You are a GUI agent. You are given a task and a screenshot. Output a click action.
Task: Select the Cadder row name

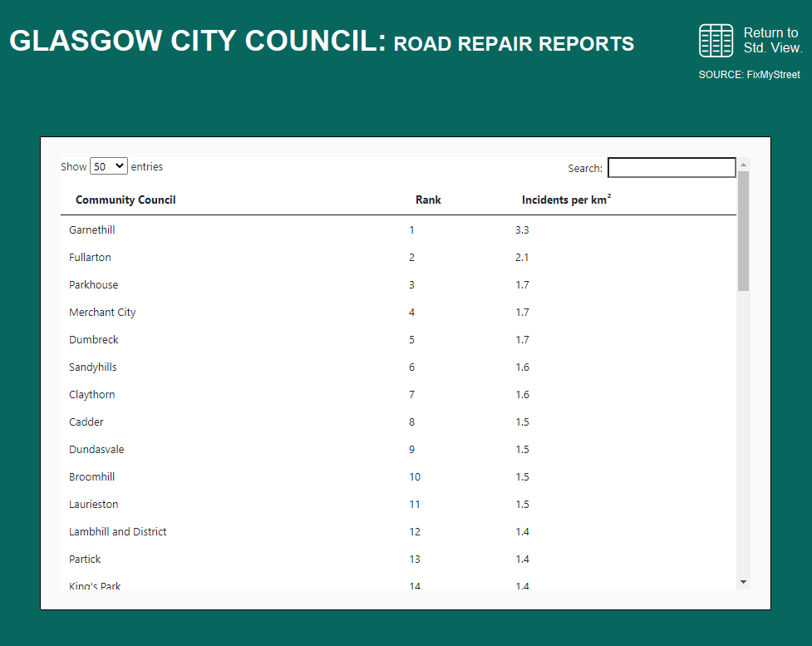[86, 422]
